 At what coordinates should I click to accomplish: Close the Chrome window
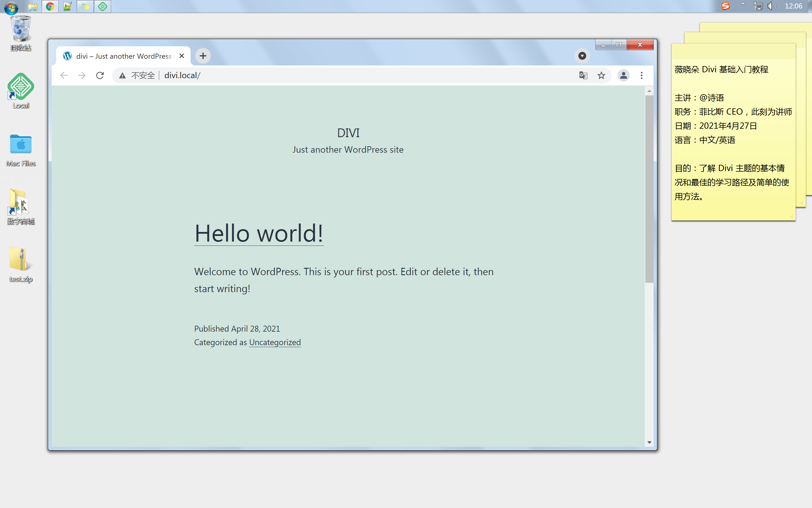pyautogui.click(x=640, y=45)
